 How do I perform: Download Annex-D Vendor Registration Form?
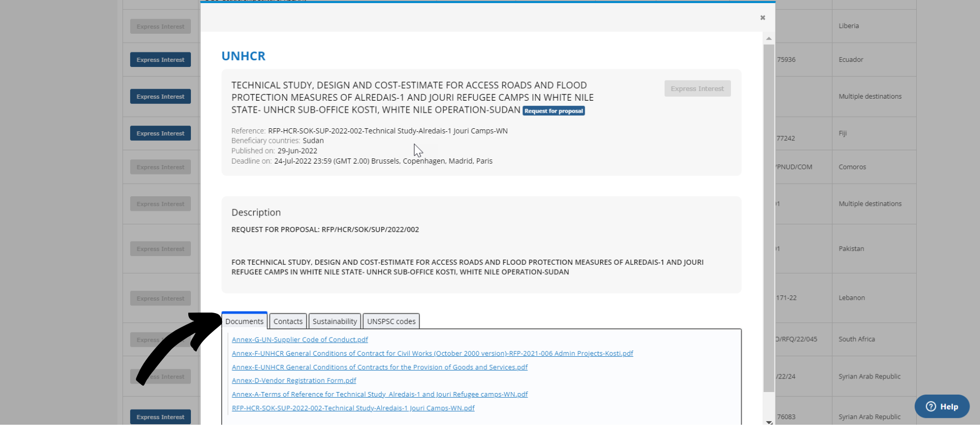click(294, 381)
